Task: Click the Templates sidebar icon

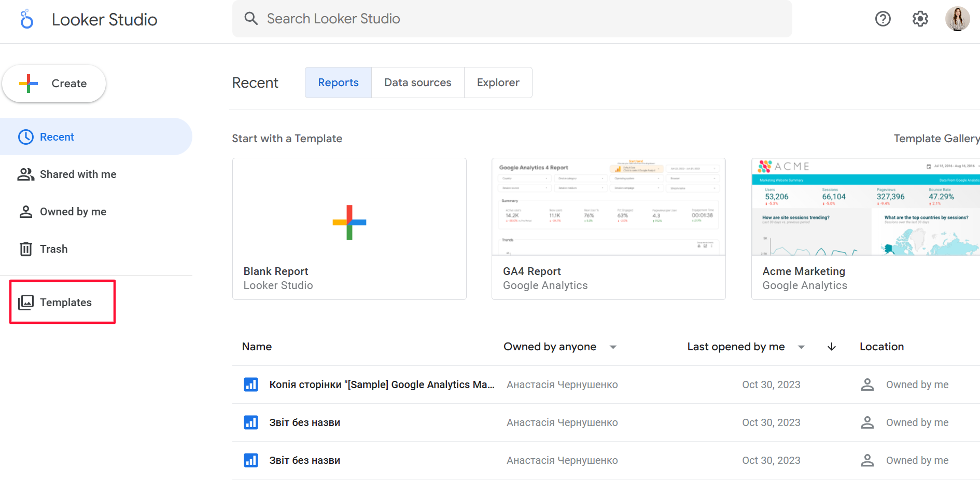Action: click(26, 302)
